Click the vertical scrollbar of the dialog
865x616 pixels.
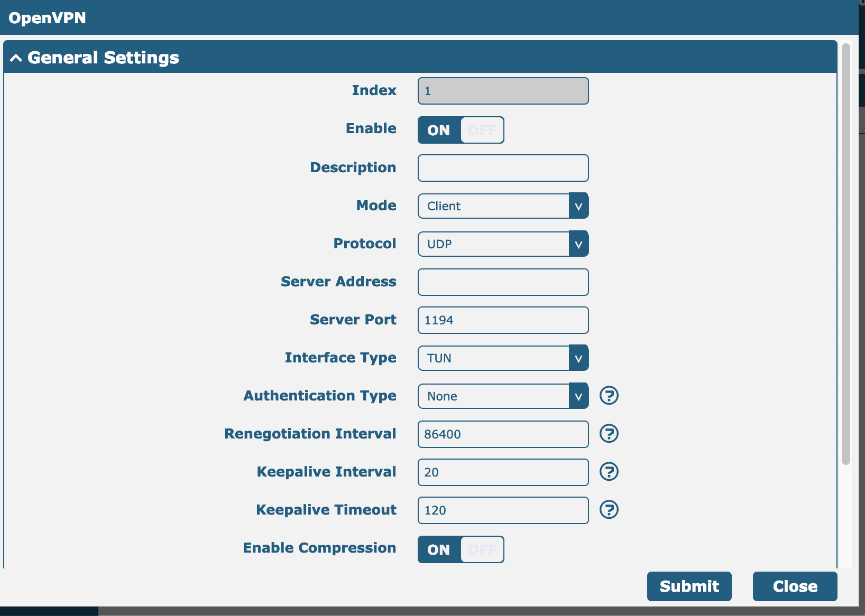click(846, 254)
